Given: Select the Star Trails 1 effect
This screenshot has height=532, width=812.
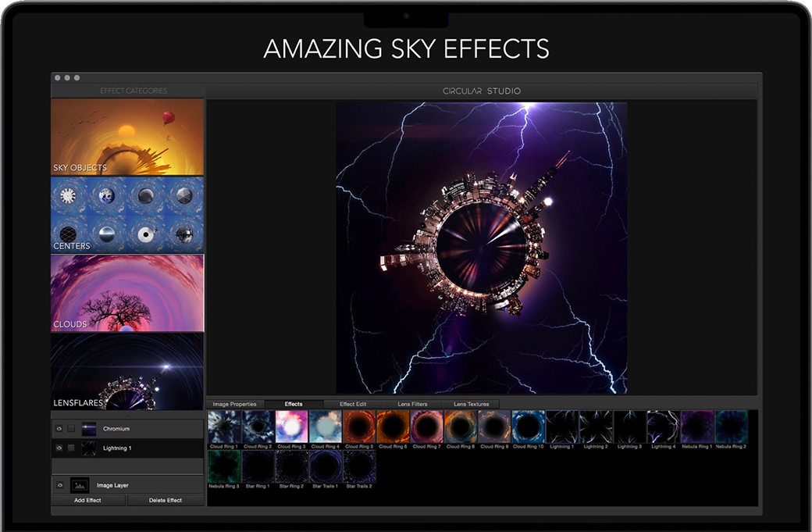Looking at the screenshot, I should 326,466.
